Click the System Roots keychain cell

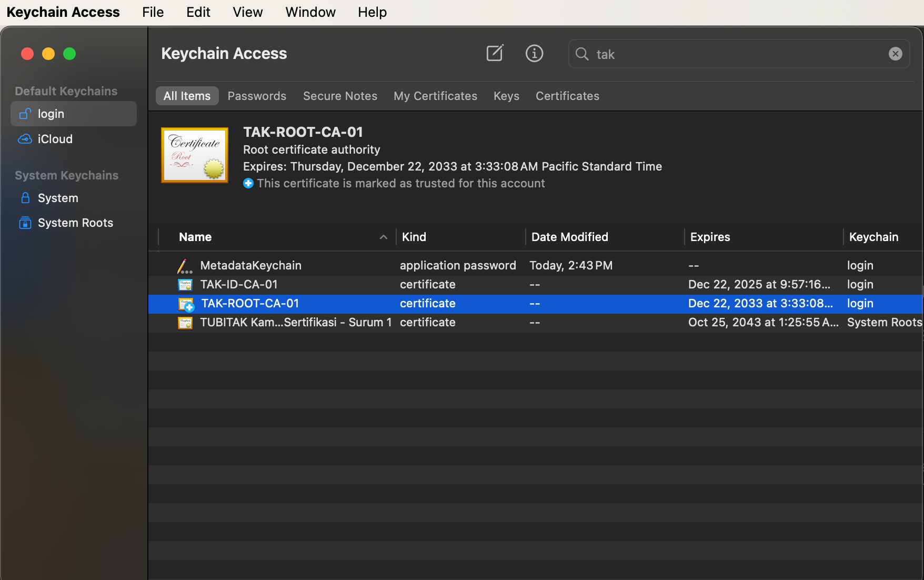click(885, 322)
